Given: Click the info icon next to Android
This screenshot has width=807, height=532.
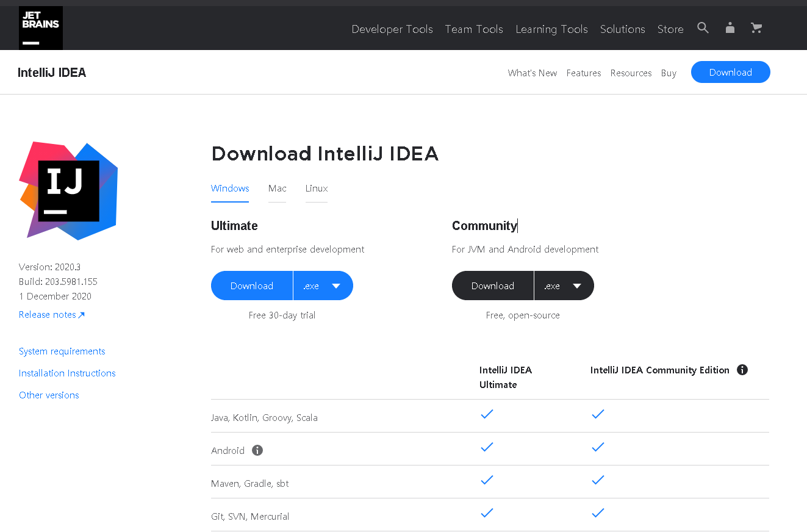Looking at the screenshot, I should coord(257,450).
